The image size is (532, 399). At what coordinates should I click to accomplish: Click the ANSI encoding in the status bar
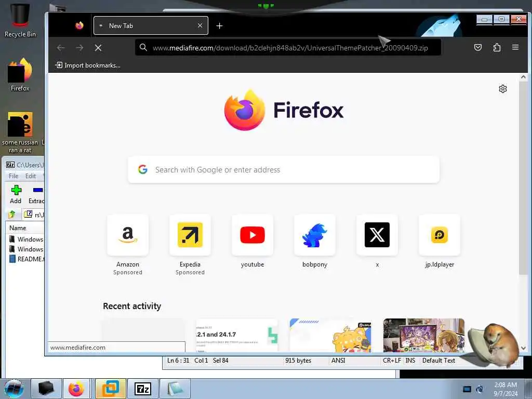338,361
